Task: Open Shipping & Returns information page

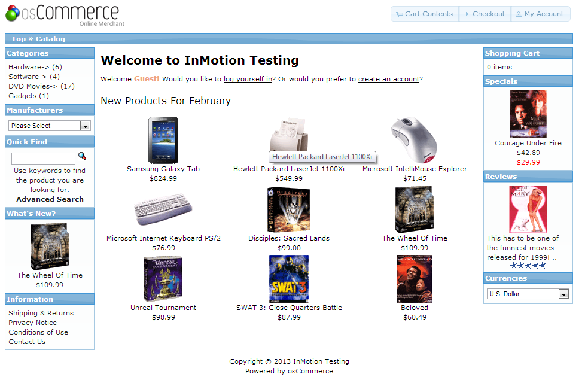Action: point(41,313)
